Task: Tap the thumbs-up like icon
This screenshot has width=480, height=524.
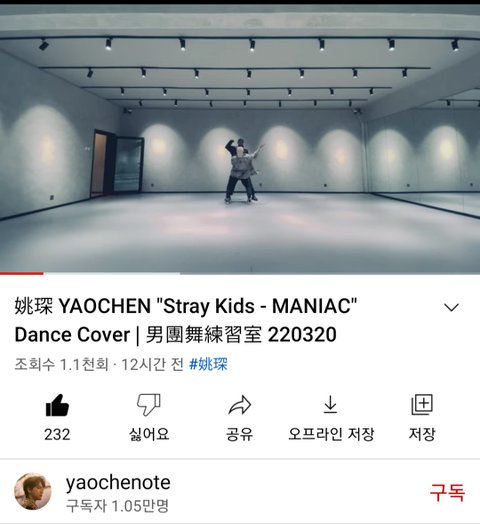Action: [57, 405]
